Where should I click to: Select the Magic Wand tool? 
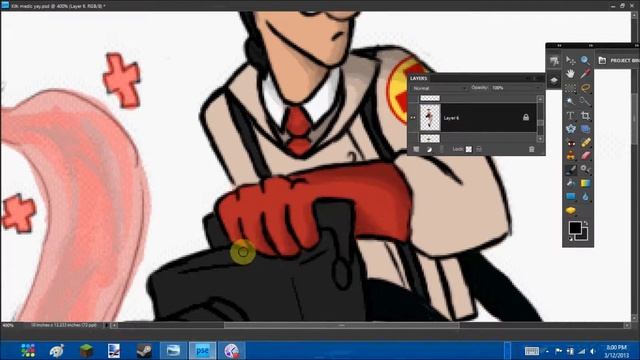coord(571,102)
